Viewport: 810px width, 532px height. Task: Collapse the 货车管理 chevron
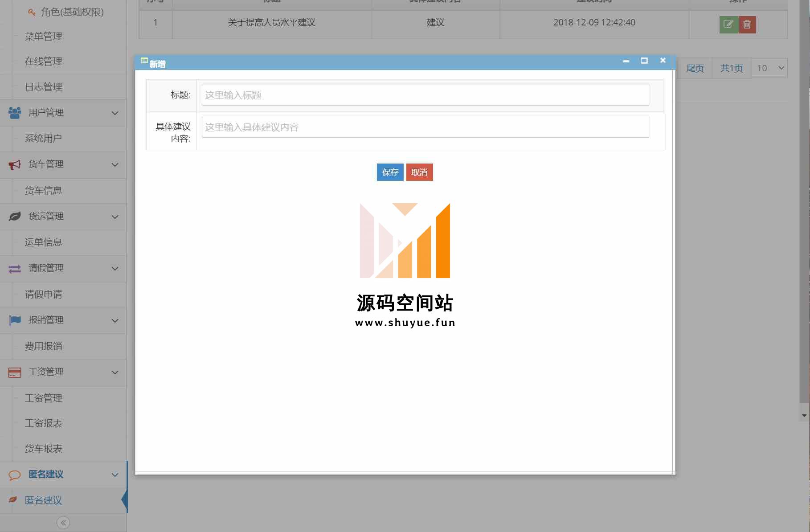pos(115,165)
